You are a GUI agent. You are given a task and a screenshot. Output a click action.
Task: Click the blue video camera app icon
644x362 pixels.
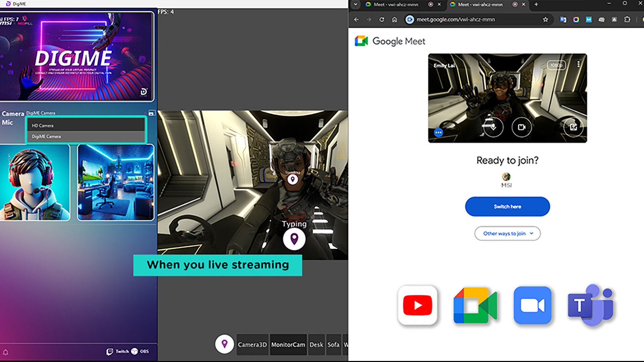click(532, 306)
